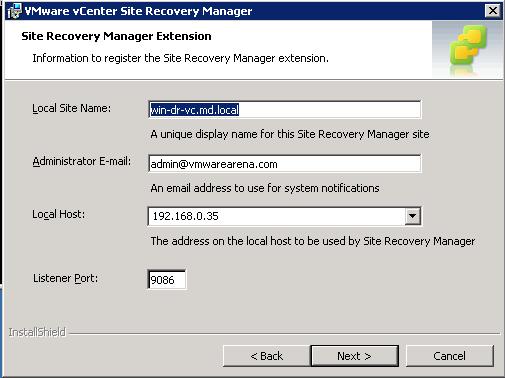This screenshot has height=378, width=505.
Task: Click the Administrator E-mail label
Action: 82,161
